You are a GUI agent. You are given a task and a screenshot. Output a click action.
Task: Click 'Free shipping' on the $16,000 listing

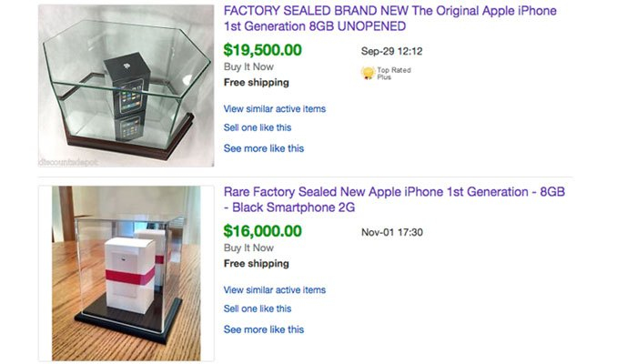pyautogui.click(x=256, y=264)
